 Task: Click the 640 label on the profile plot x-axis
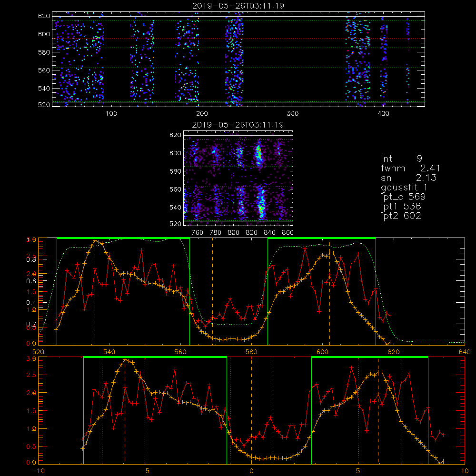click(465, 352)
